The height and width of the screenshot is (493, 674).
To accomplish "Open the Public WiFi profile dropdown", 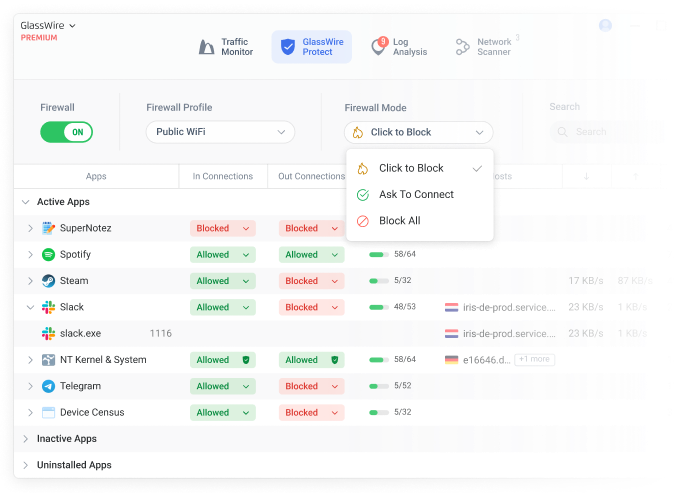I will click(x=220, y=132).
